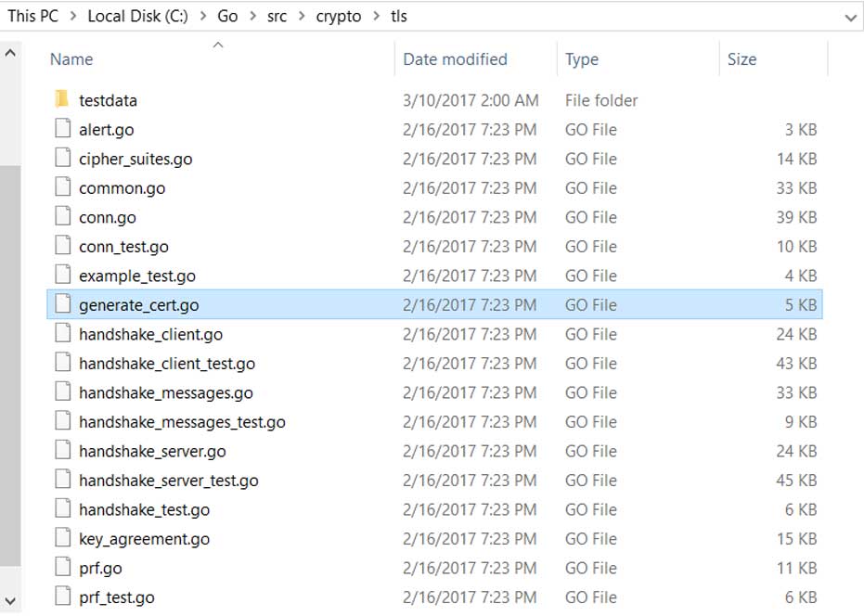Select the cipher_suites.go file icon
Screen dimensions: 864x616
coord(63,157)
